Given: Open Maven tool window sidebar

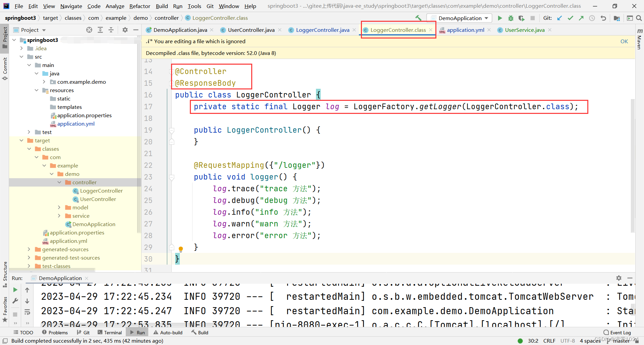Looking at the screenshot, I should pos(639,39).
